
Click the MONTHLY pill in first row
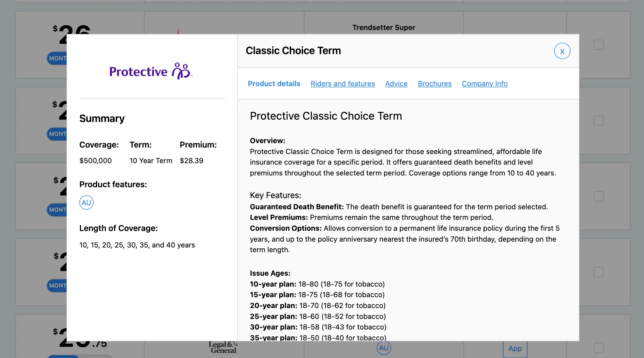click(57, 58)
